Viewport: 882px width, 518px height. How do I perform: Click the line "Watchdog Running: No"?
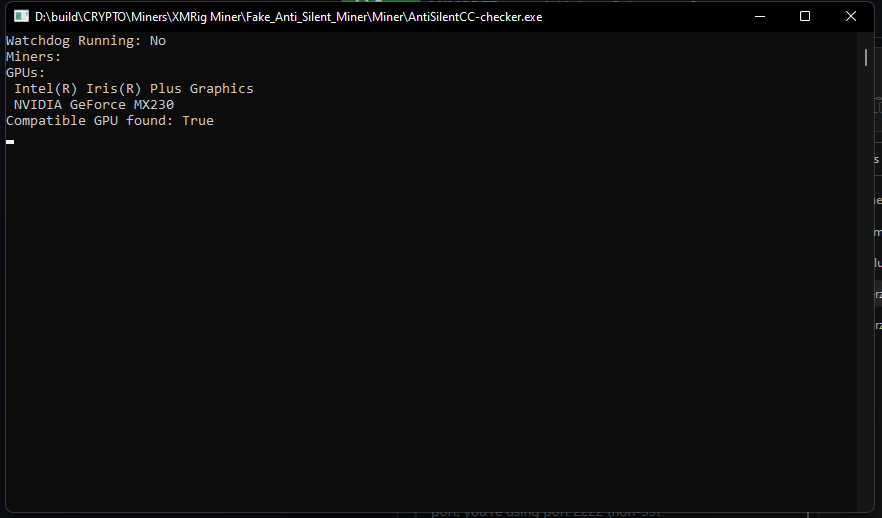86,40
